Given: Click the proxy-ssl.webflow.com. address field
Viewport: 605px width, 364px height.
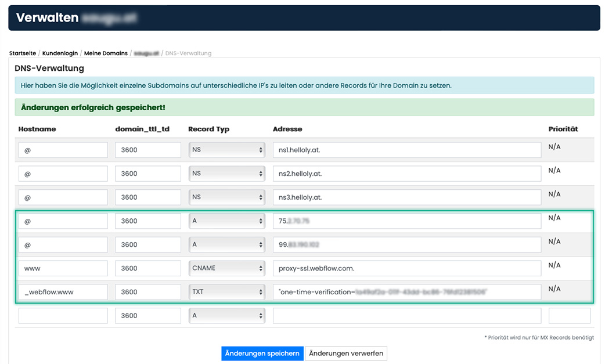Looking at the screenshot, I should click(x=407, y=268).
